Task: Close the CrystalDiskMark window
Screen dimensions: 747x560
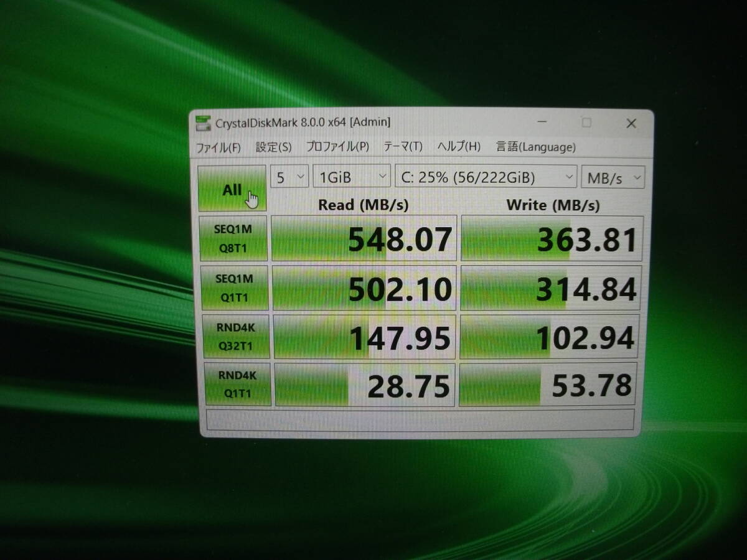Action: coord(631,124)
